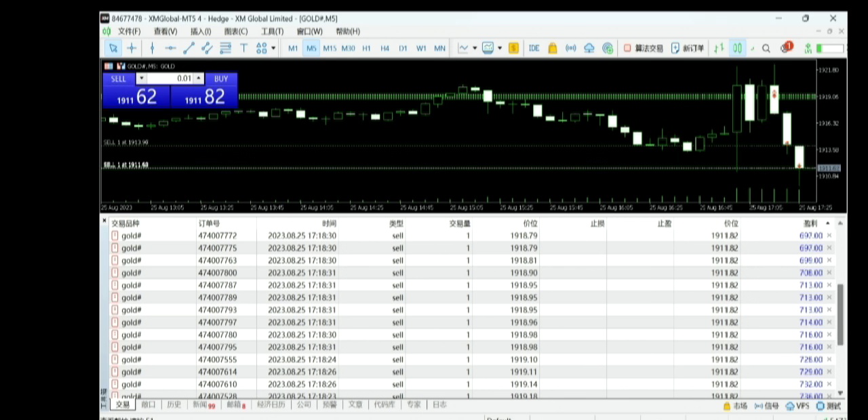This screenshot has height=420, width=868.
Task: Toggle the 算法交易 algo trading button
Action: pyautogui.click(x=644, y=48)
